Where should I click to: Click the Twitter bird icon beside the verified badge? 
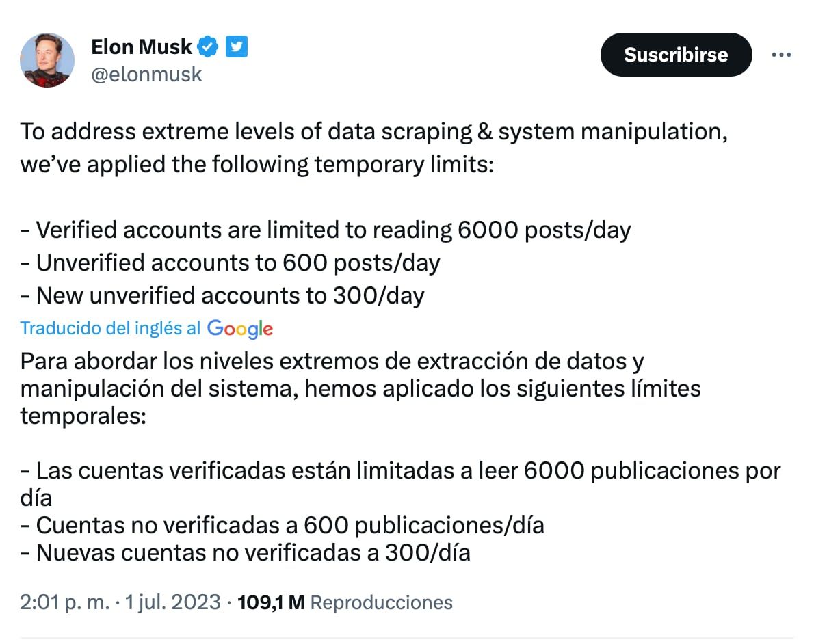point(236,46)
